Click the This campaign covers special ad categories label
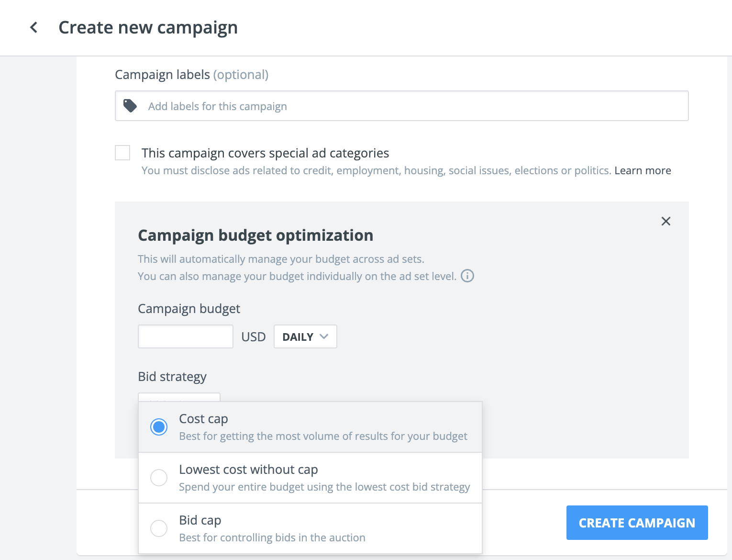The width and height of the screenshot is (732, 560). point(265,153)
